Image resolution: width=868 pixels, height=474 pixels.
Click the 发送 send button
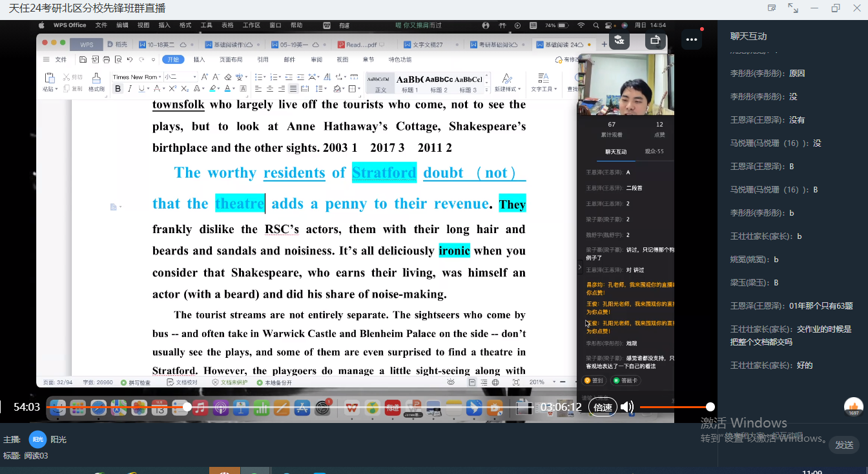pos(844,444)
